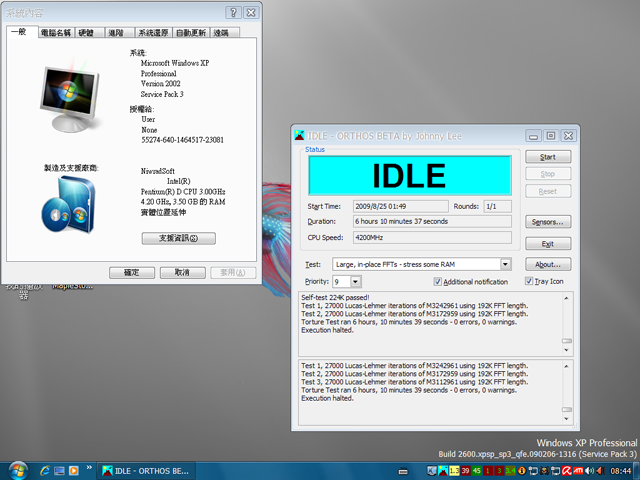Click the orange muted speaker tray icon

tap(600, 471)
